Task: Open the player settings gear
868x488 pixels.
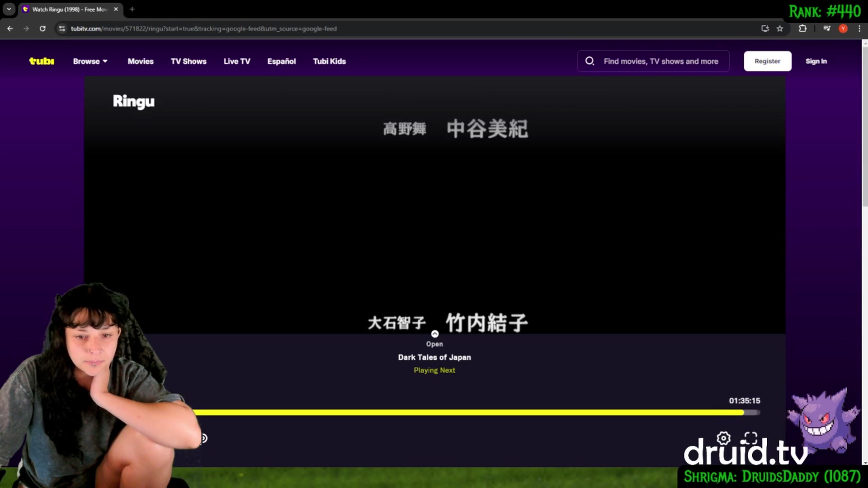Action: pos(723,438)
